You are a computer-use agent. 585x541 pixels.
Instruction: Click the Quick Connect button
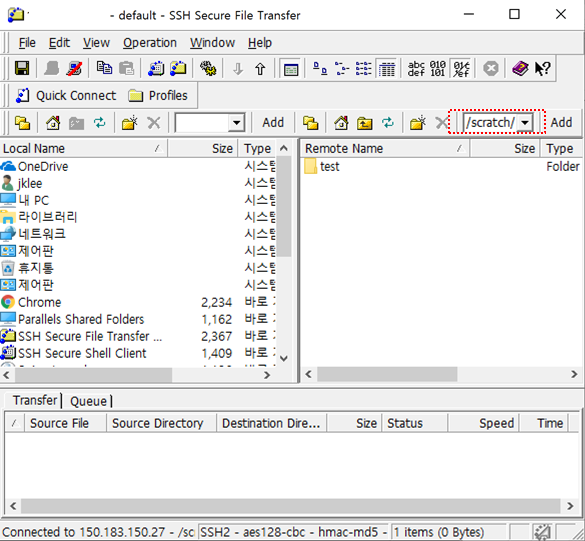[x=66, y=96]
